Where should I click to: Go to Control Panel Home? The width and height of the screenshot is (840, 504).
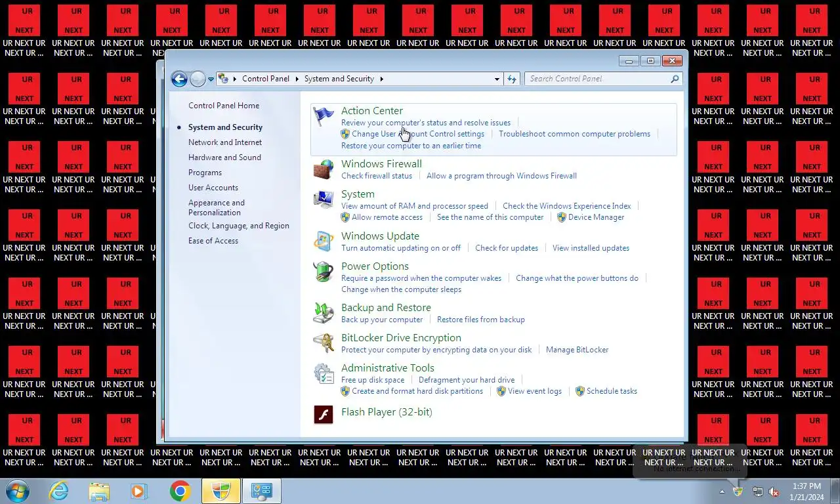(x=224, y=106)
